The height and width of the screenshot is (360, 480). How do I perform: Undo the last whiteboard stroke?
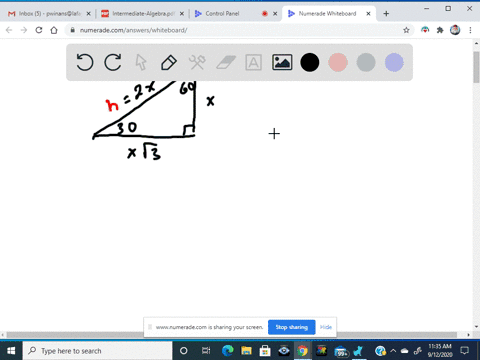point(85,62)
